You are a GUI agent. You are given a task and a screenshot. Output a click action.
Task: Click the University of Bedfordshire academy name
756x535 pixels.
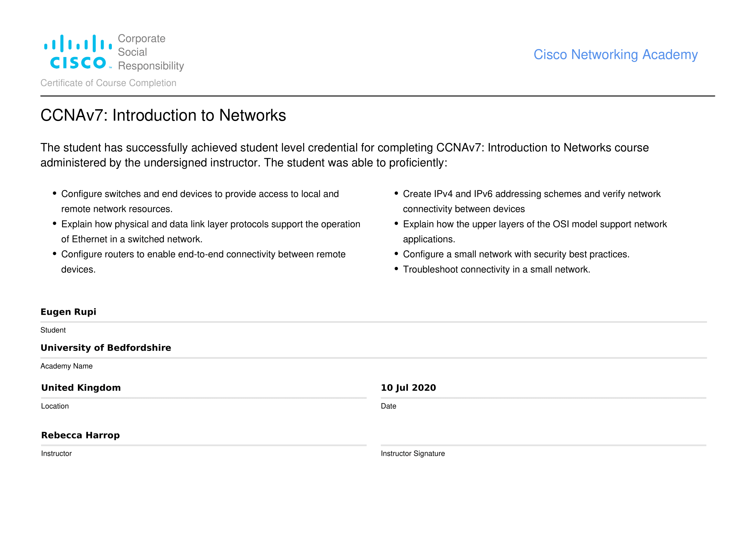pos(106,347)
